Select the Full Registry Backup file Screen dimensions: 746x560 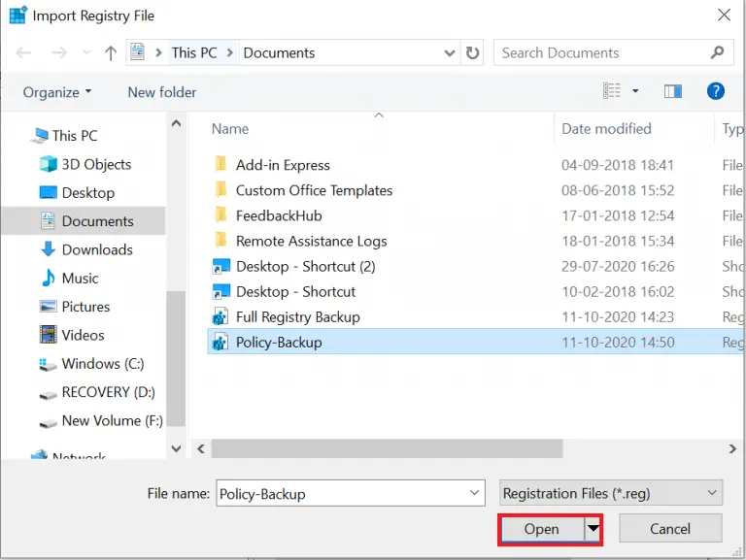point(298,317)
